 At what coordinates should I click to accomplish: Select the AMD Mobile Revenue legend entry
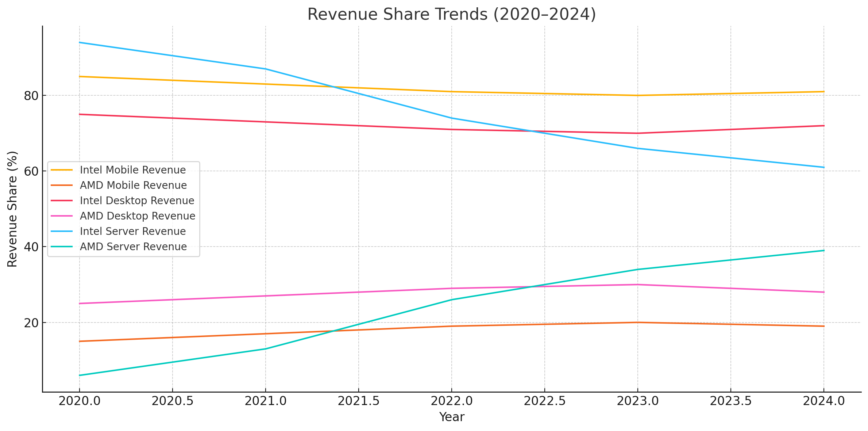133,185
